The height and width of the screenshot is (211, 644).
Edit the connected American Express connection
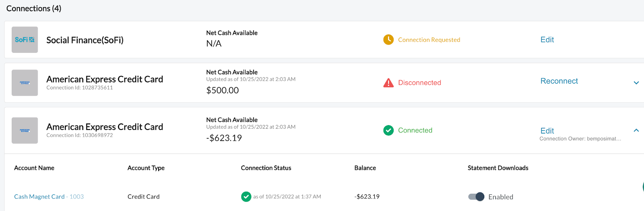pyautogui.click(x=547, y=131)
